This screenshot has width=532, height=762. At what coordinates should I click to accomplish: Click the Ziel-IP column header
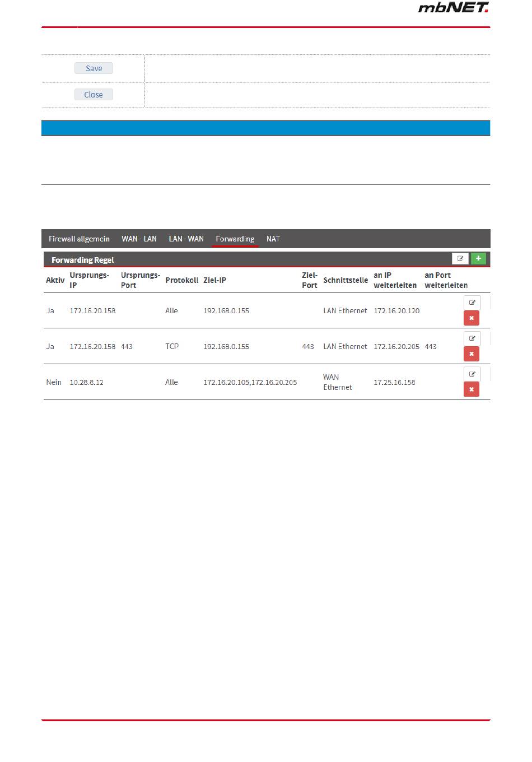coord(214,280)
